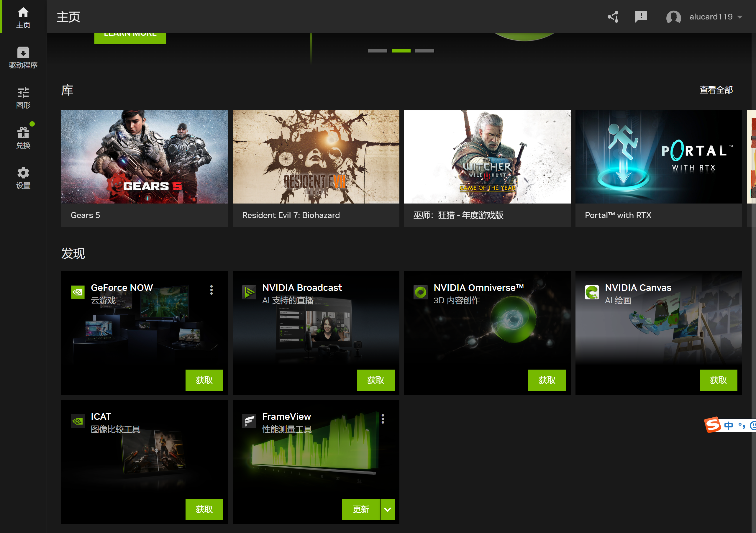The width and height of the screenshot is (756, 533).
Task: Click the NVIDIA Canvas app icon
Action: pos(592,292)
